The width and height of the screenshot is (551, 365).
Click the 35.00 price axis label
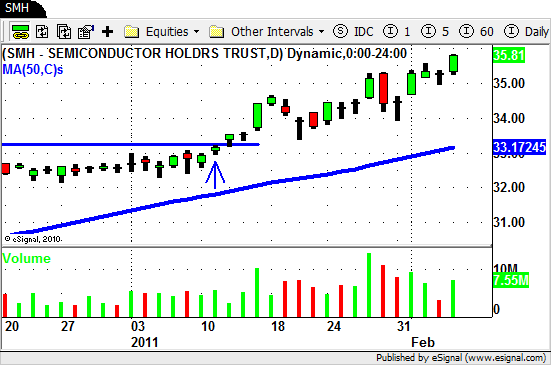point(509,84)
